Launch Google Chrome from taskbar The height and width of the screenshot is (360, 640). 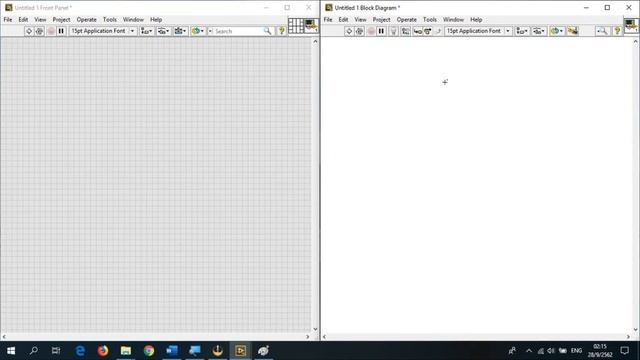point(149,351)
